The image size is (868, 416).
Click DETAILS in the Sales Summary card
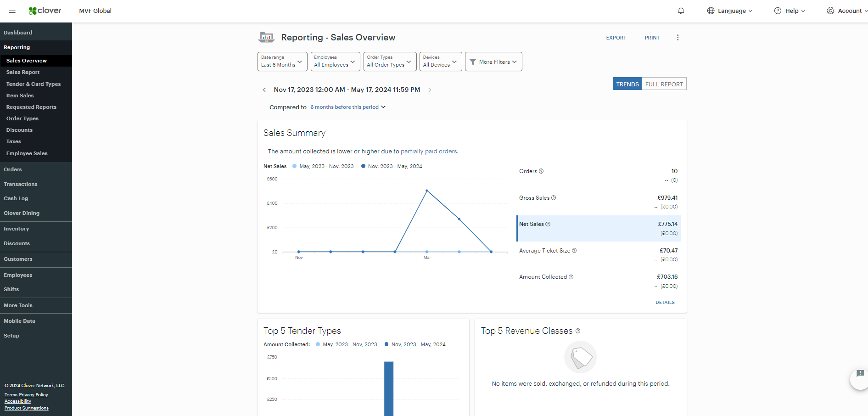click(x=665, y=302)
